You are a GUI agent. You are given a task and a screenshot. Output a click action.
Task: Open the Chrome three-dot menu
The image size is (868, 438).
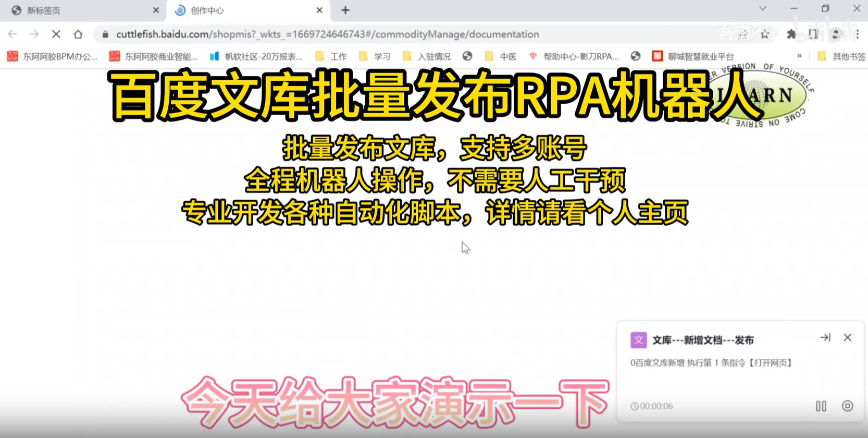click(x=858, y=34)
